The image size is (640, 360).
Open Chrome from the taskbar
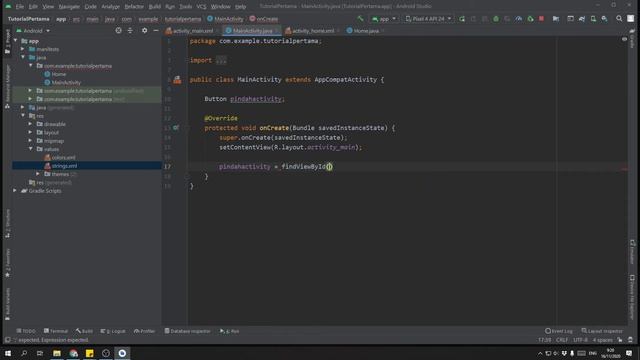(x=73, y=353)
